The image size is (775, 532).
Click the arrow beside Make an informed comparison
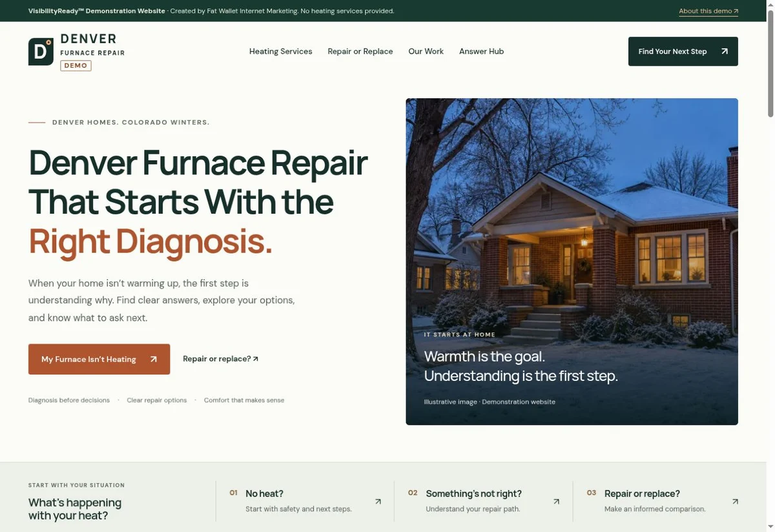pyautogui.click(x=735, y=501)
